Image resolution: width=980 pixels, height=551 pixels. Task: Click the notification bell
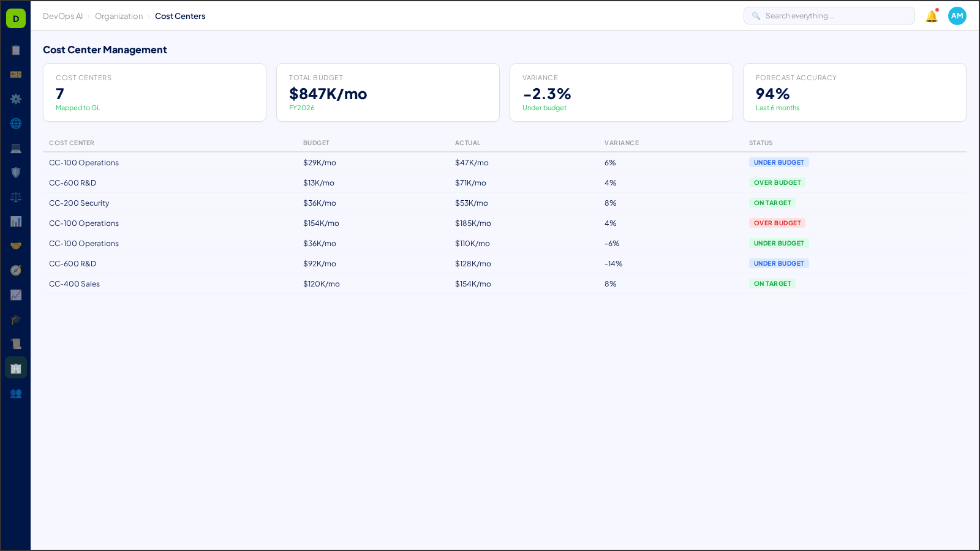point(931,16)
